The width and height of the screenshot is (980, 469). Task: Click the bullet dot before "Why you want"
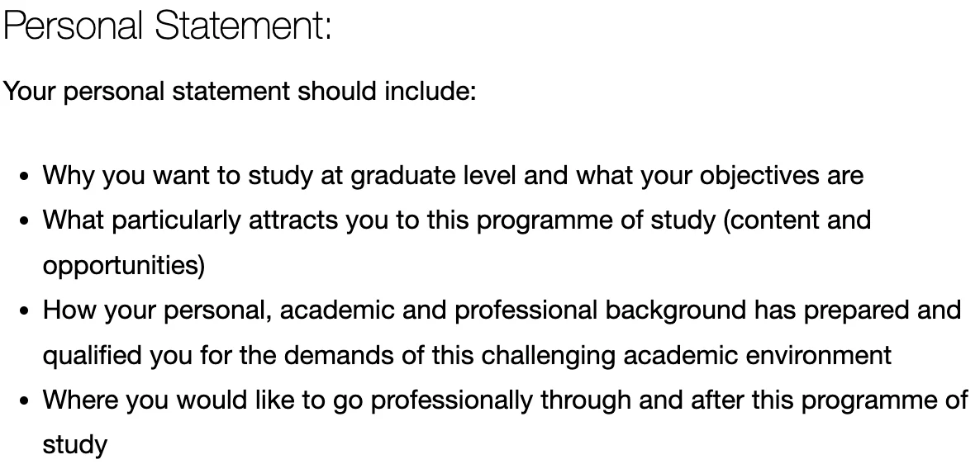tap(26, 177)
